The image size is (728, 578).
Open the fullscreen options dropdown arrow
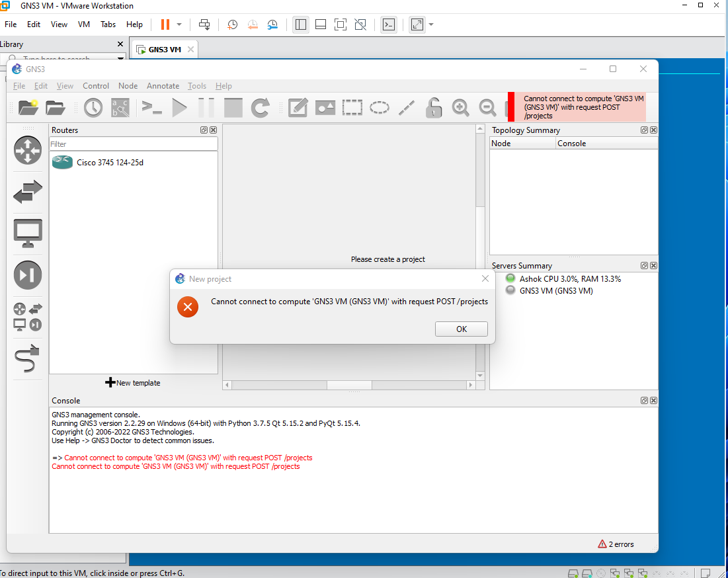click(x=430, y=24)
